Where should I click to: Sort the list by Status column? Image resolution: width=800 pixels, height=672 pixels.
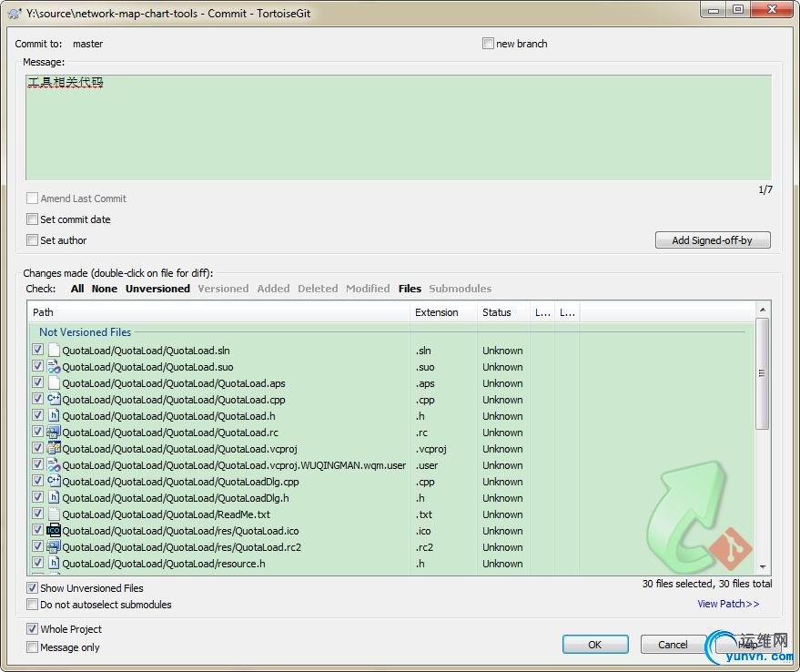(503, 312)
